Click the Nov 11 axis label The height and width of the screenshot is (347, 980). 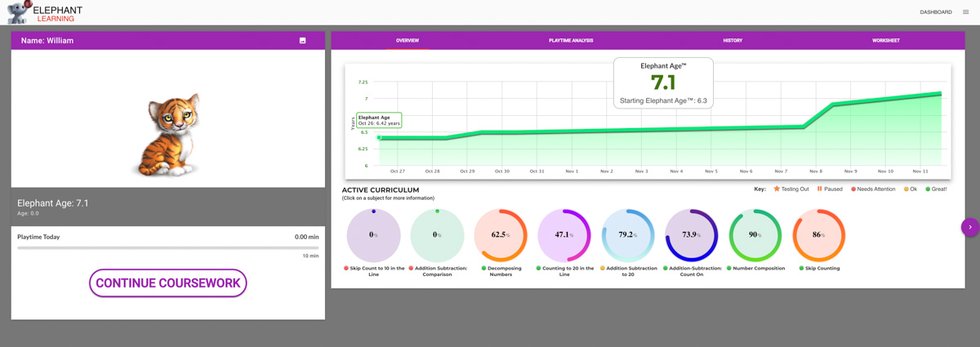point(920,171)
